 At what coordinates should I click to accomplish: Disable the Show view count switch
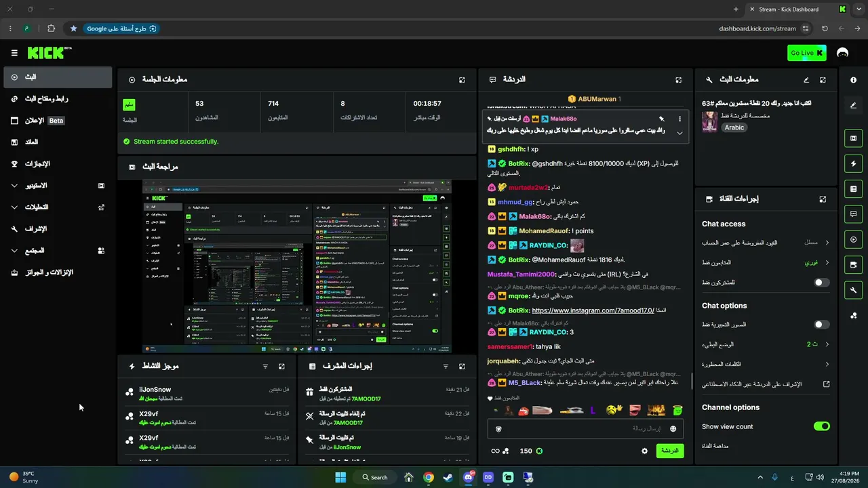point(821,426)
